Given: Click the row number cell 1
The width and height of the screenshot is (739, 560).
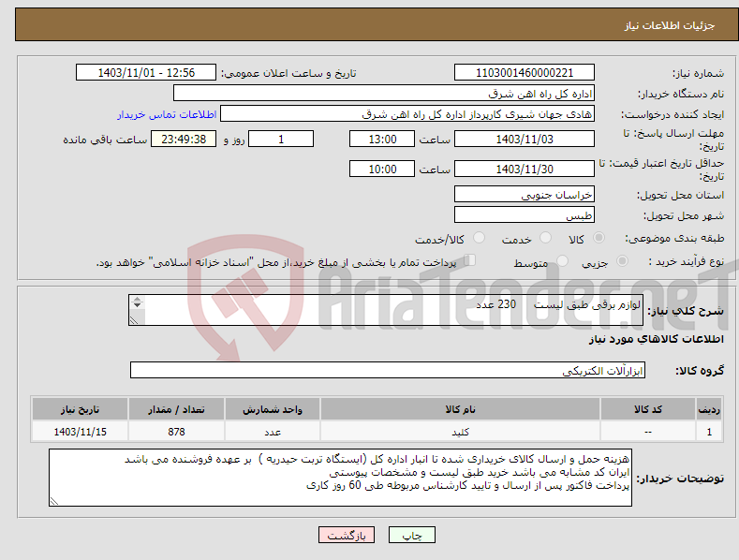Looking at the screenshot, I should [x=709, y=432].
